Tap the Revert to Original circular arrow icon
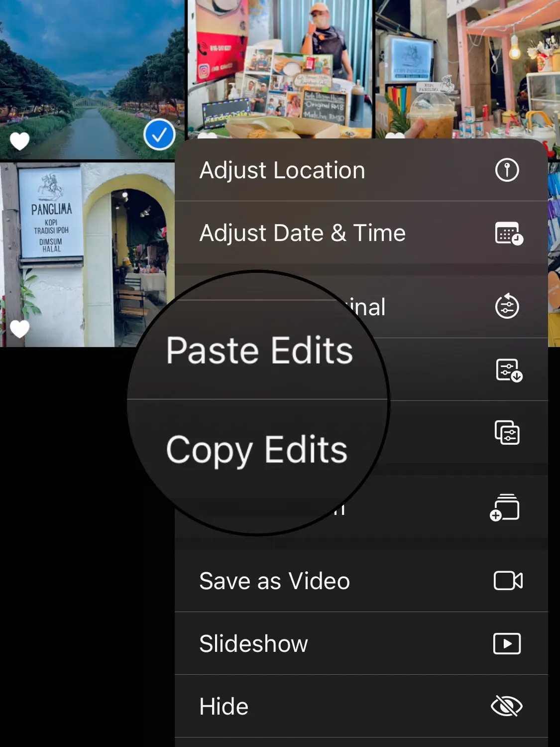The height and width of the screenshot is (747, 560). tap(507, 306)
